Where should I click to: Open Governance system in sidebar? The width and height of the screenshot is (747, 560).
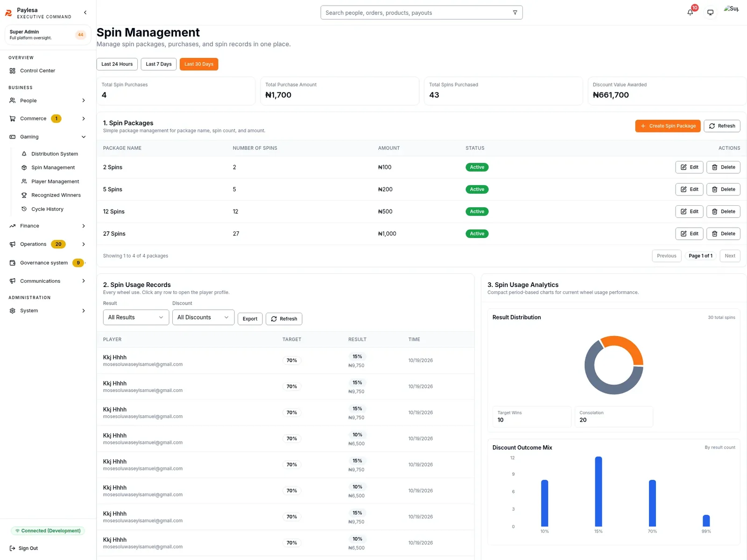coord(48,263)
